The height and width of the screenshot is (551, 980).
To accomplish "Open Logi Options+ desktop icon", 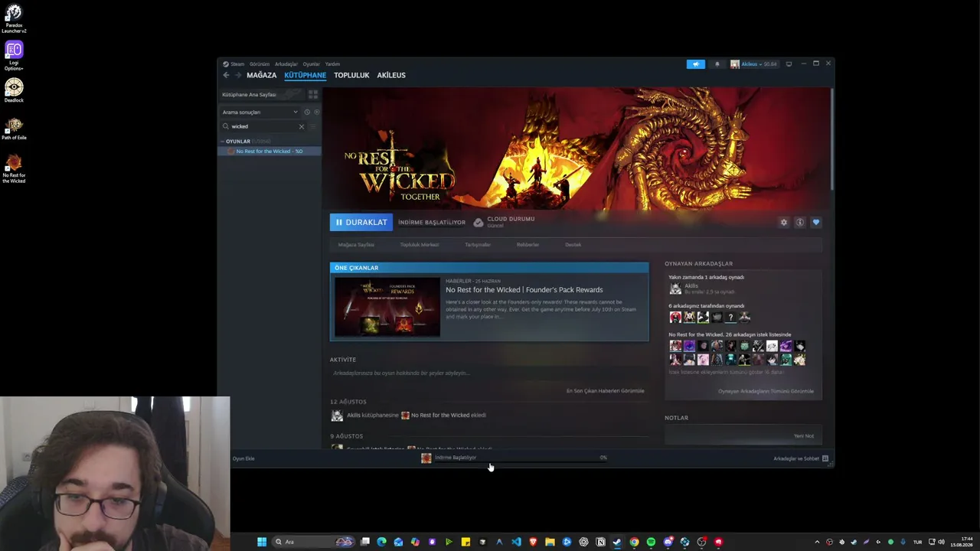I will tap(14, 56).
